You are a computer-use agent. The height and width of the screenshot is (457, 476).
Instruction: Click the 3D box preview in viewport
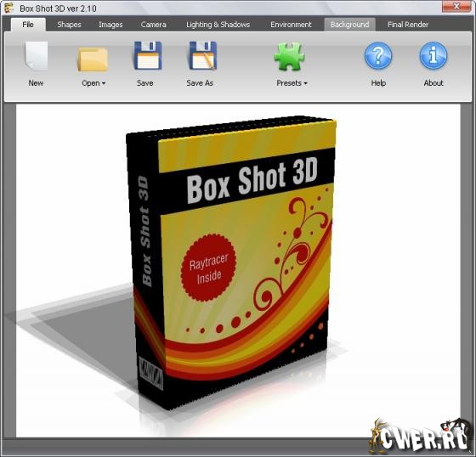[x=231, y=262]
